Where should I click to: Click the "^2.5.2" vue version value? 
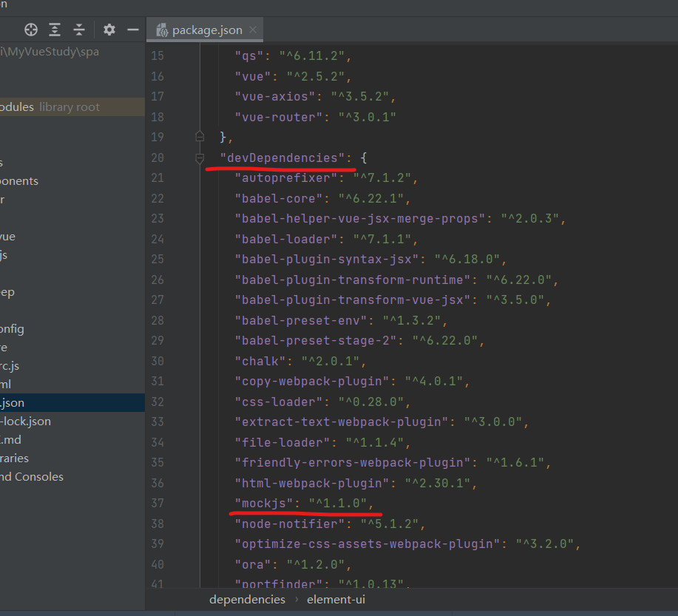[316, 77]
